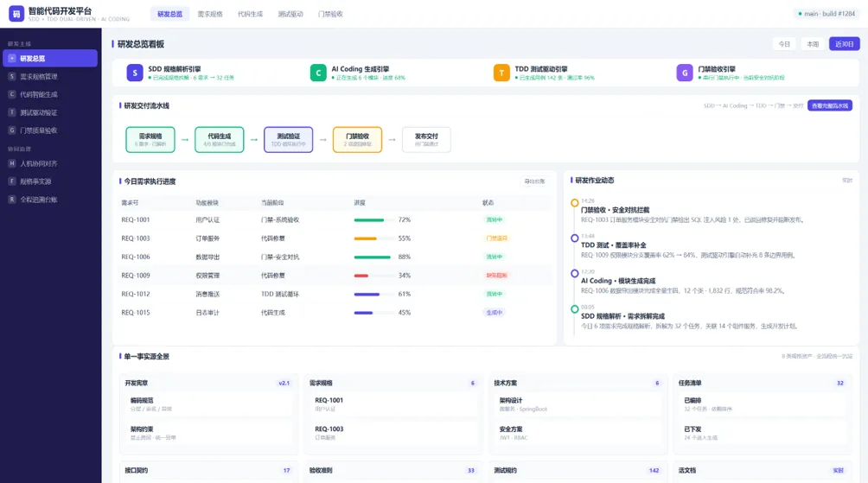Open the 架构设计 item under 技术方案
Image resolution: width=868 pixels, height=483 pixels.
click(578, 404)
